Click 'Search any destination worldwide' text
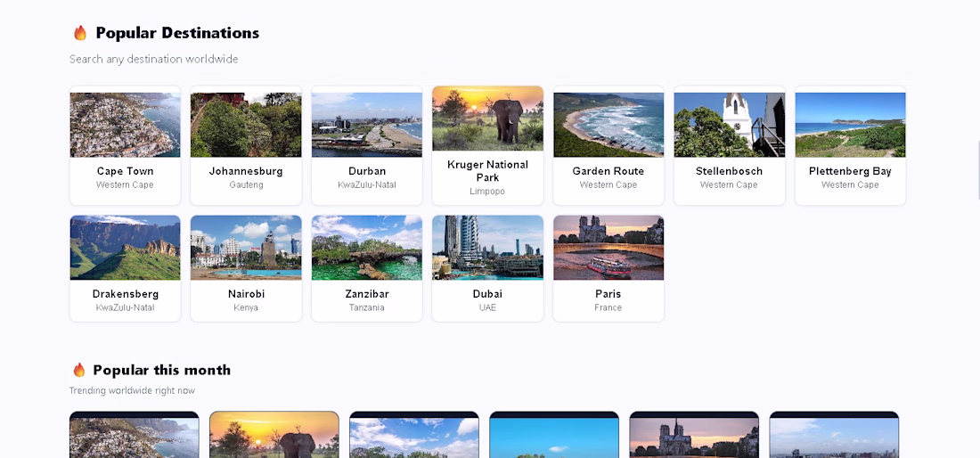The height and width of the screenshot is (458, 980). (154, 60)
